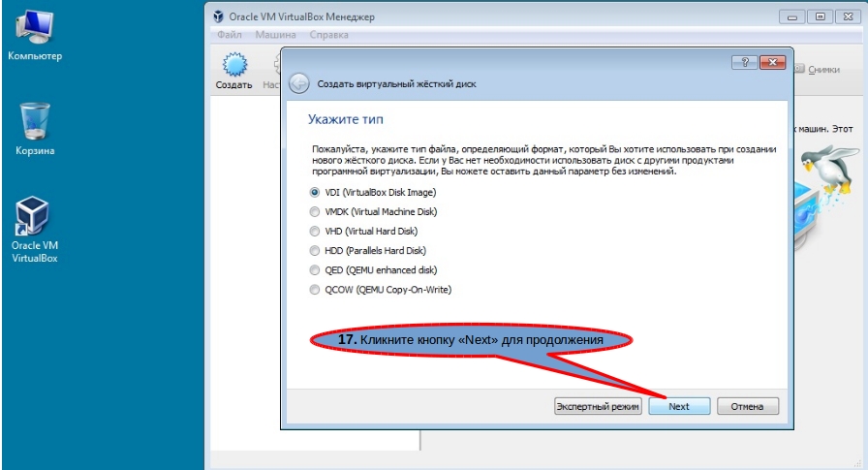Viewport: 868px width, 470px height.
Task: Select VDI (VirtualBox Disk Image) option
Action: tap(374, 192)
